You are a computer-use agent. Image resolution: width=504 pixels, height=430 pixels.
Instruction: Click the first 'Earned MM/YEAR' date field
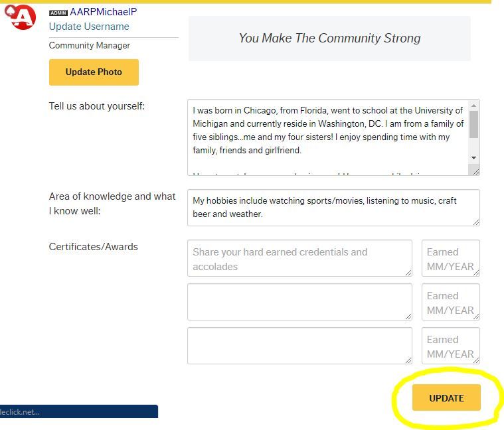(450, 259)
